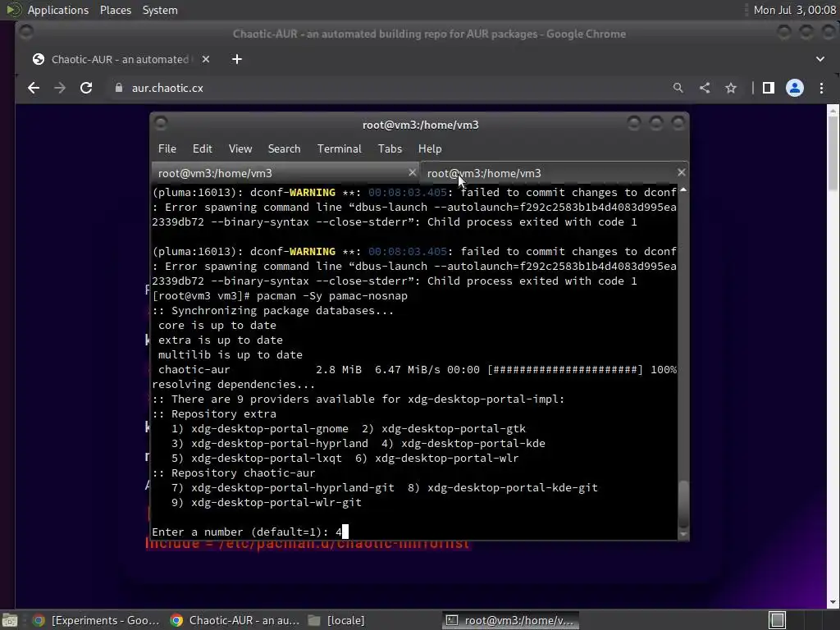Switch to Experiments Chrome taskbar window

95,620
